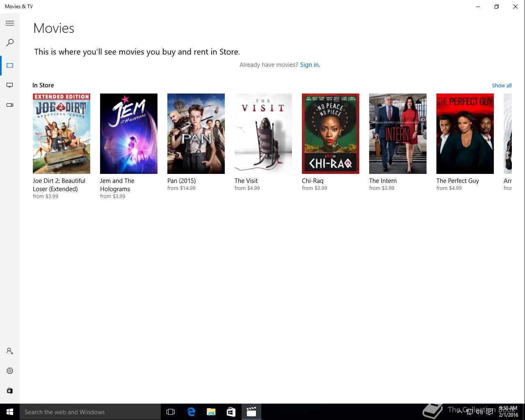Open the search magnifier icon
This screenshot has height=420, width=525.
click(10, 43)
